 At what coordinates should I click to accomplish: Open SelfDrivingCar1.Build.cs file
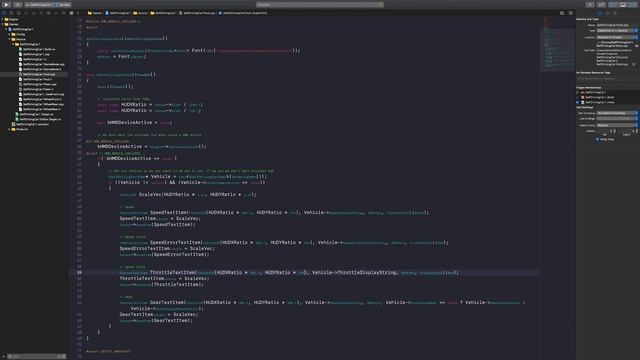(37, 49)
